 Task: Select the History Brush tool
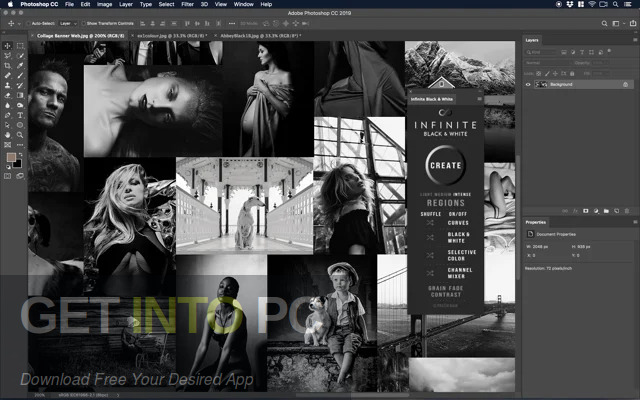pyautogui.click(x=20, y=85)
